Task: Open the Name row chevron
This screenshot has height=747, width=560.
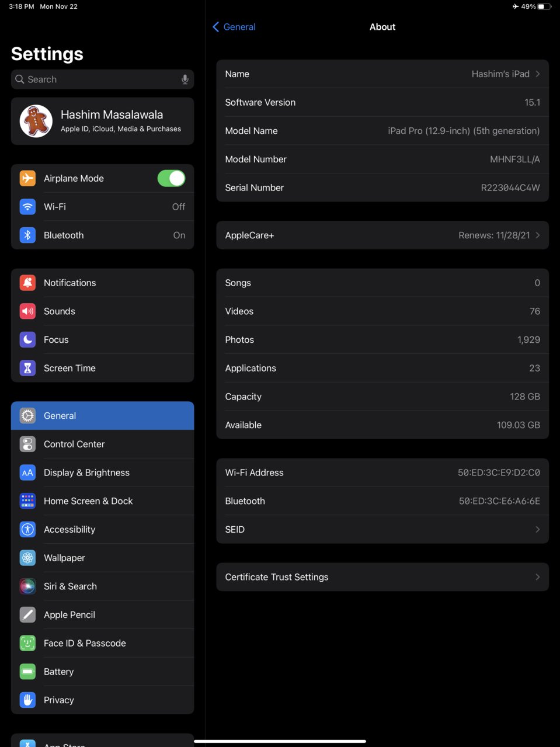Action: [x=538, y=74]
